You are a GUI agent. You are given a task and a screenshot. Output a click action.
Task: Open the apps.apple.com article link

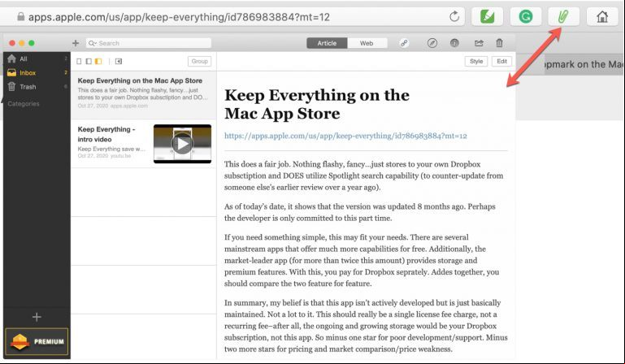(345, 136)
